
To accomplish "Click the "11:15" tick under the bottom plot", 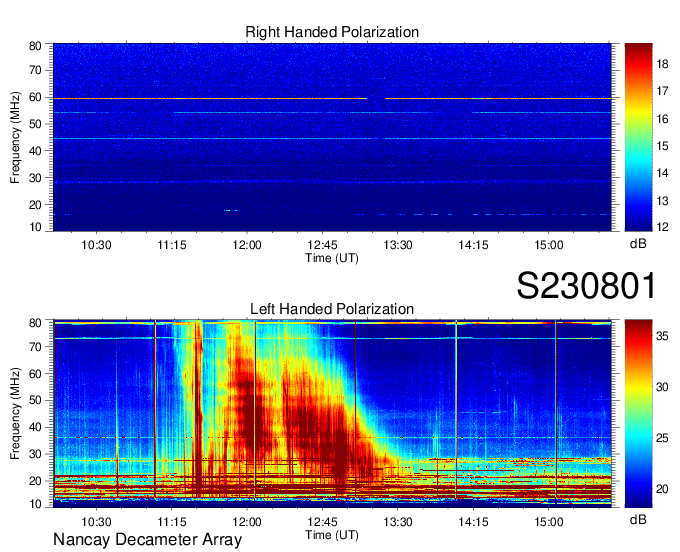I will [x=172, y=521].
